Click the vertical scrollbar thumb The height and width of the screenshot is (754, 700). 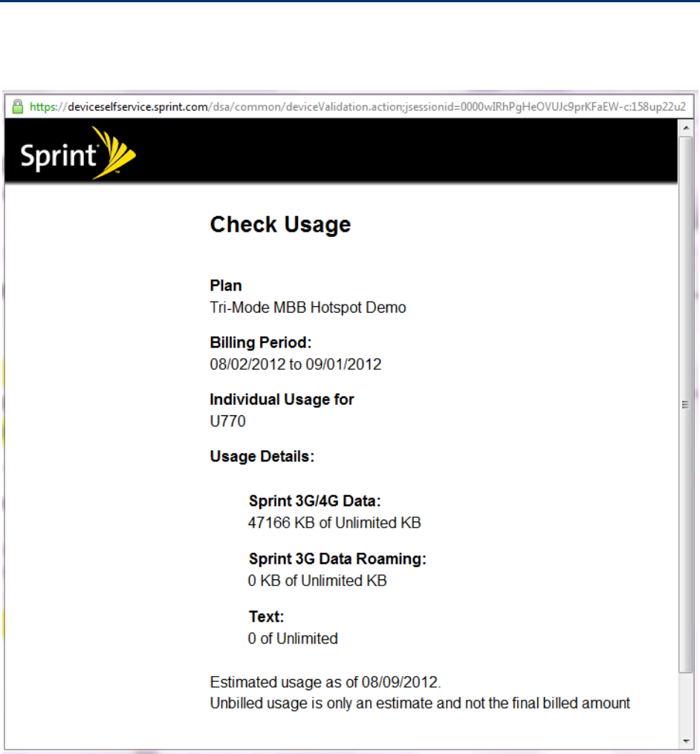tap(686, 404)
